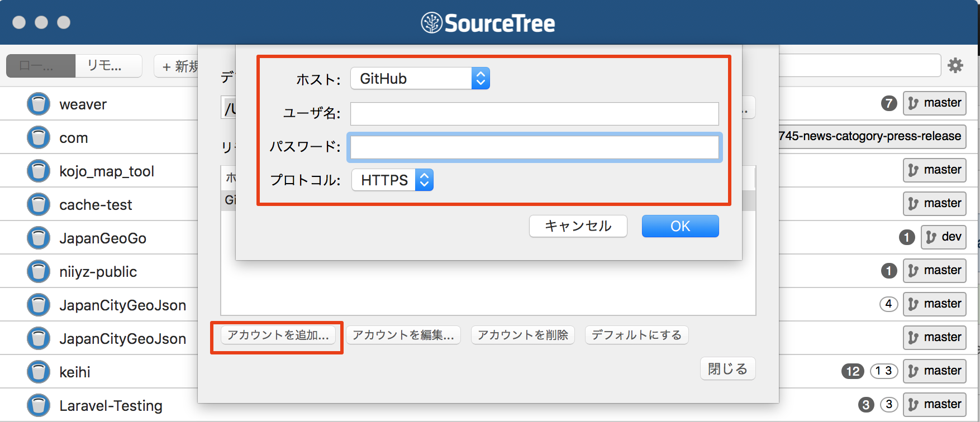
Task: Click the kojo_map_tool repository icon
Action: pyautogui.click(x=39, y=171)
